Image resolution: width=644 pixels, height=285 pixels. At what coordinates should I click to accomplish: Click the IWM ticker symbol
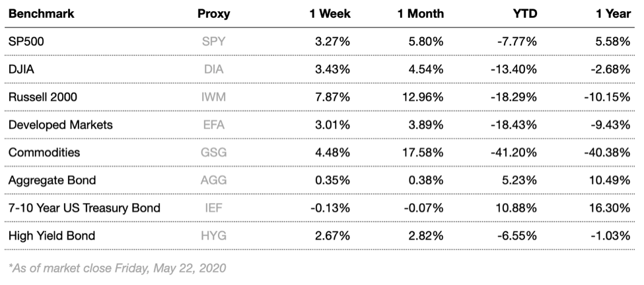pos(213,97)
